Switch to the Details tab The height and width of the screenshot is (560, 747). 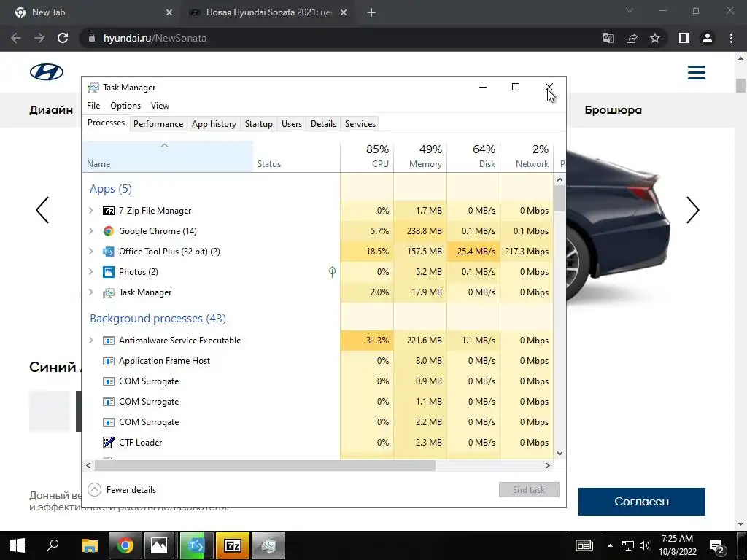(x=323, y=124)
